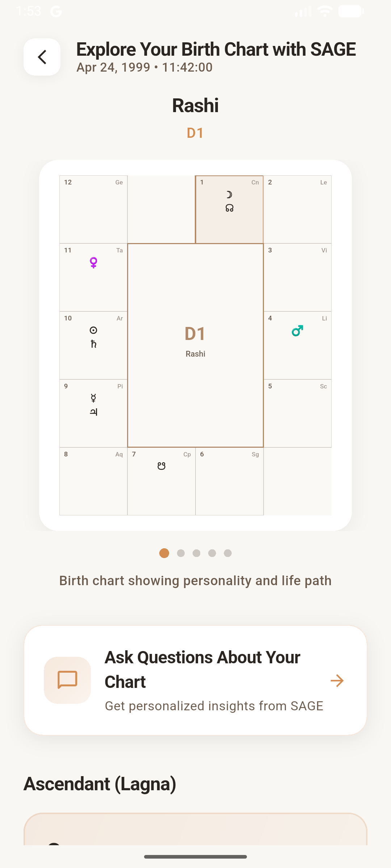The image size is (391, 868).
Task: Click the arrow icon to ask chart questions
Action: [x=337, y=680]
